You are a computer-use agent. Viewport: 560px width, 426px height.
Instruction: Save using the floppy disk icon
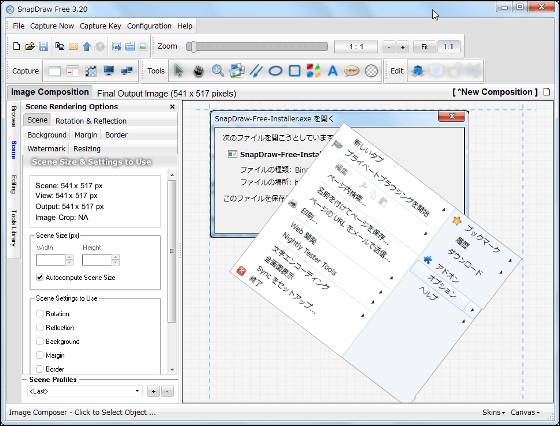(x=43, y=46)
